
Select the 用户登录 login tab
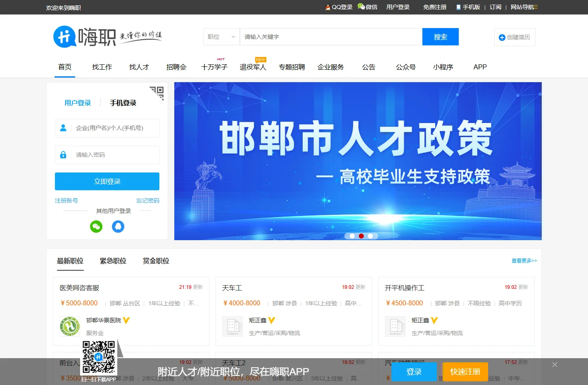coord(78,103)
